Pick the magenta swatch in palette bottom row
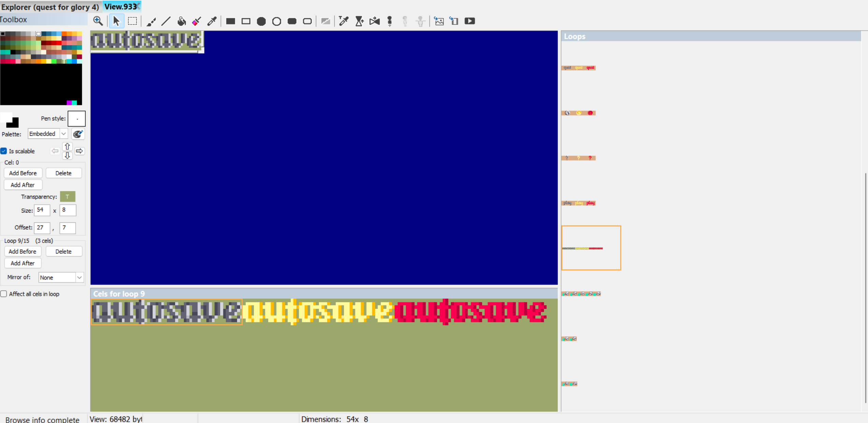Screen dimensions: 868x423 (69, 103)
